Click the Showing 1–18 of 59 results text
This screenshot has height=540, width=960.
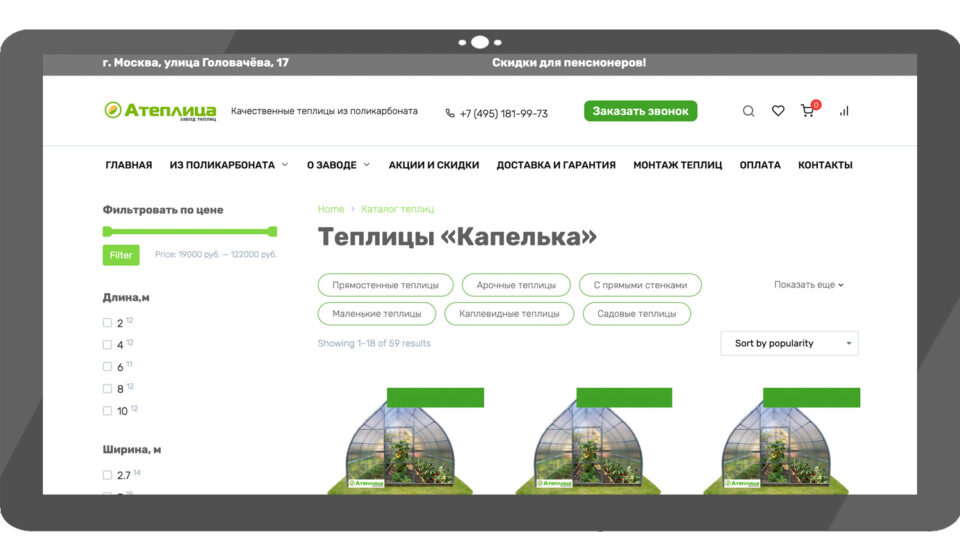[x=374, y=343]
